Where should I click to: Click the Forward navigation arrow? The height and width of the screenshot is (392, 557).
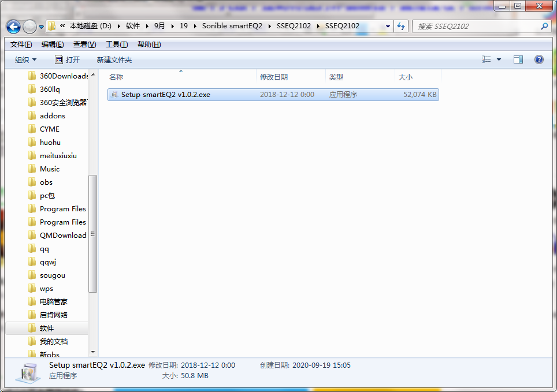pyautogui.click(x=29, y=27)
